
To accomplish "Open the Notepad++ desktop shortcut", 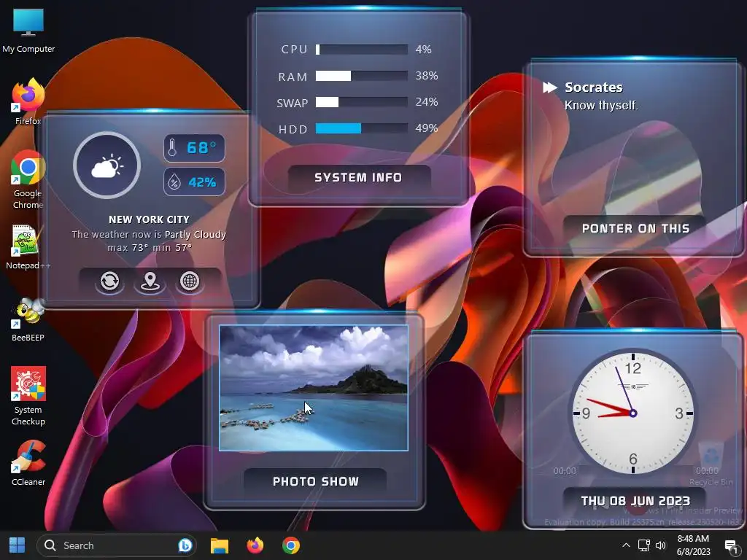I will click(x=28, y=247).
